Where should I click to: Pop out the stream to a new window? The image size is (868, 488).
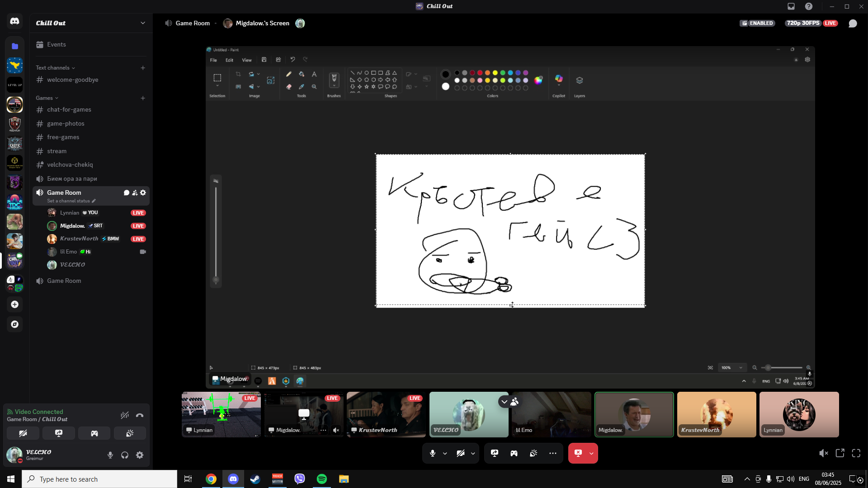840,453
